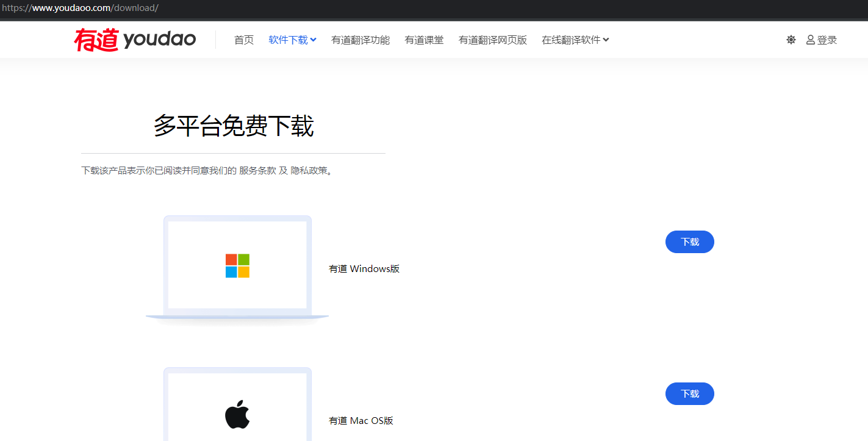Click the chevron next to 软件下载
868x441 pixels.
coord(314,40)
